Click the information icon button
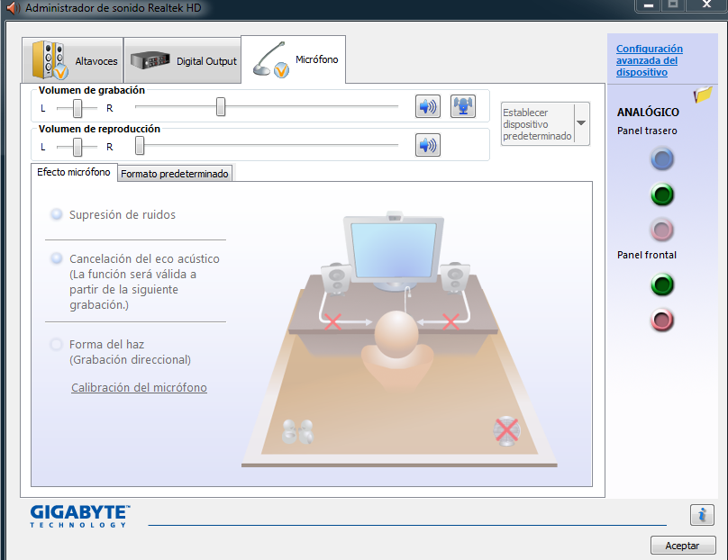 point(702,514)
